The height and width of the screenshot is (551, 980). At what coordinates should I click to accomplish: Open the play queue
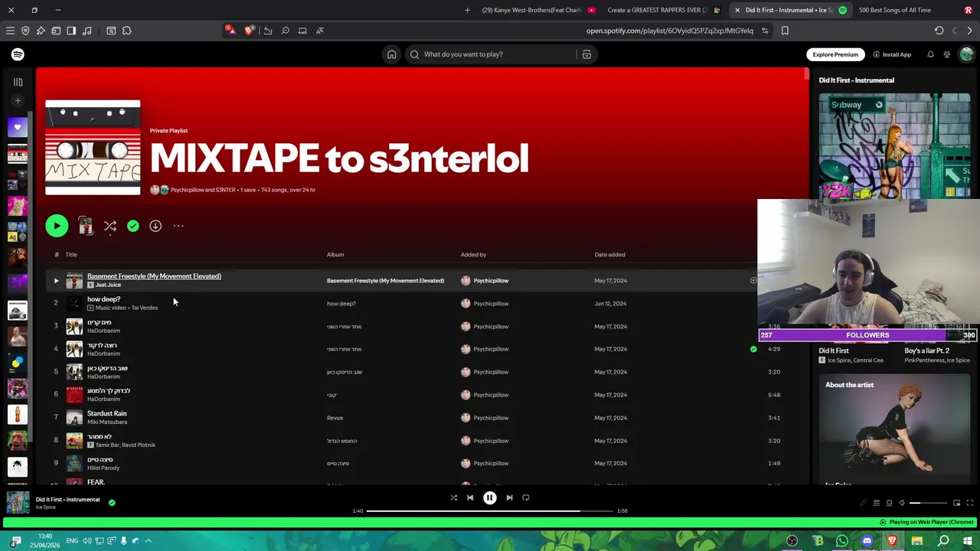point(877,503)
